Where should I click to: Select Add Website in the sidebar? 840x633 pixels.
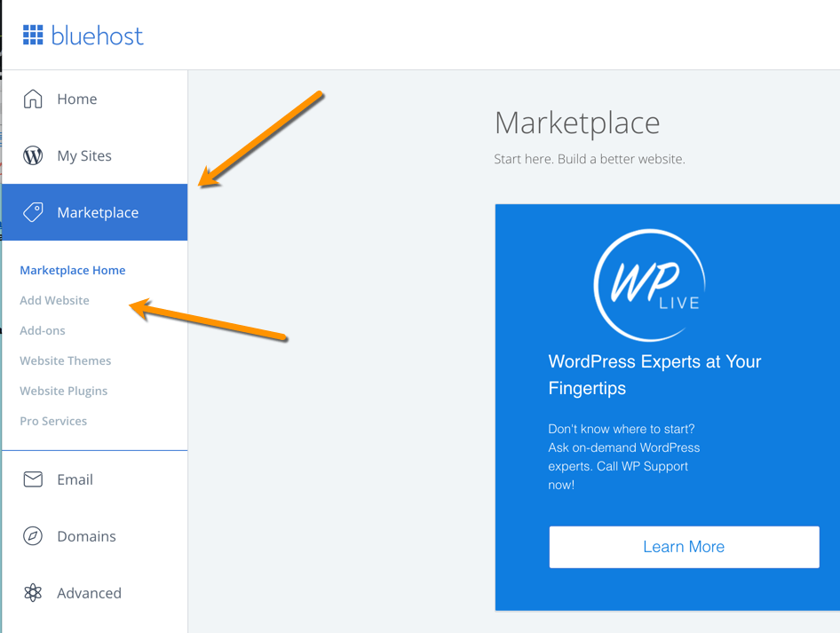[54, 300]
